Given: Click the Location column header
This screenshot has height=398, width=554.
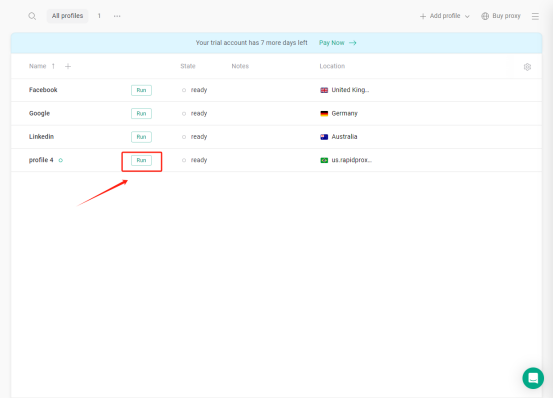Looking at the screenshot, I should [332, 66].
